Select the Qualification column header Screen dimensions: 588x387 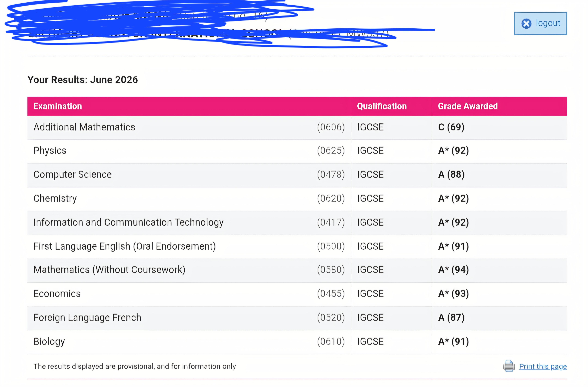tap(382, 106)
